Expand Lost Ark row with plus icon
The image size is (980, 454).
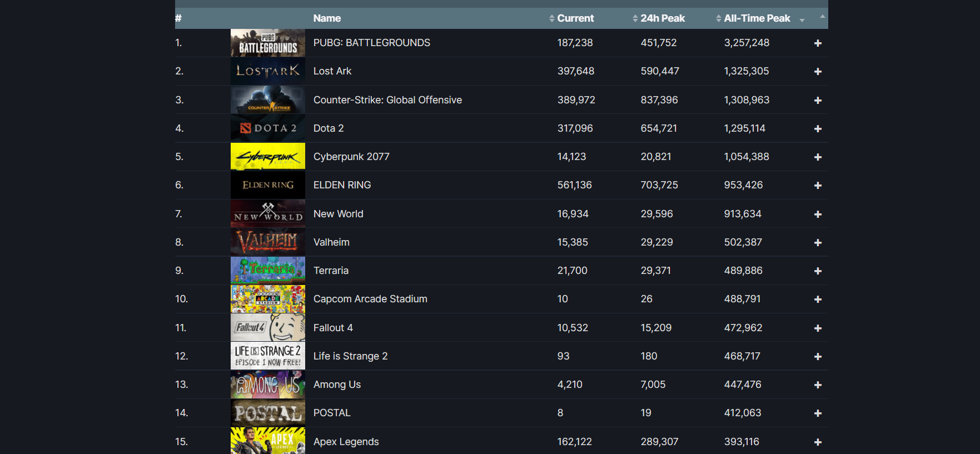tap(818, 72)
